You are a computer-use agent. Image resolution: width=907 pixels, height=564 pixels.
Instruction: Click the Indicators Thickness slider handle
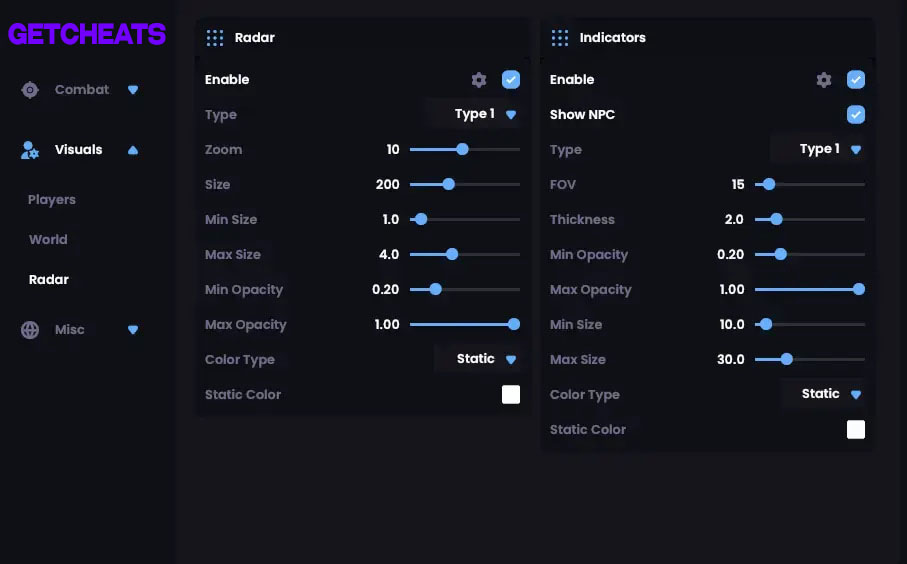click(x=777, y=219)
